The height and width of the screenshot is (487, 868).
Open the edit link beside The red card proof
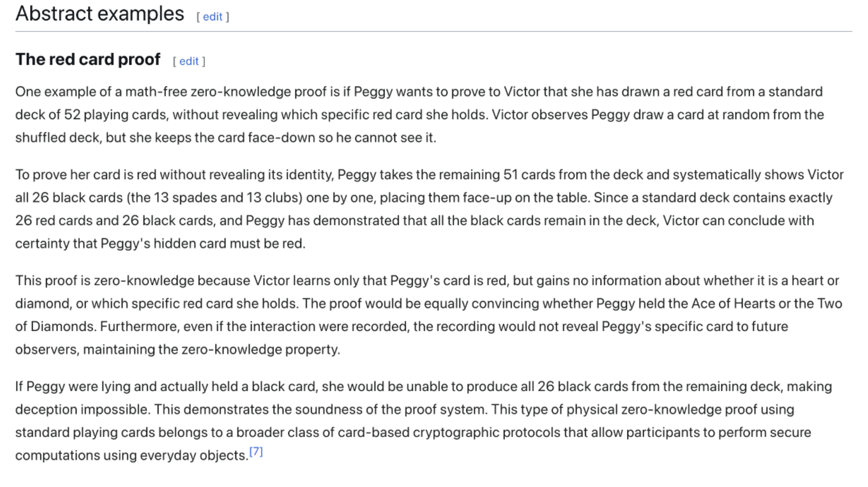point(189,61)
